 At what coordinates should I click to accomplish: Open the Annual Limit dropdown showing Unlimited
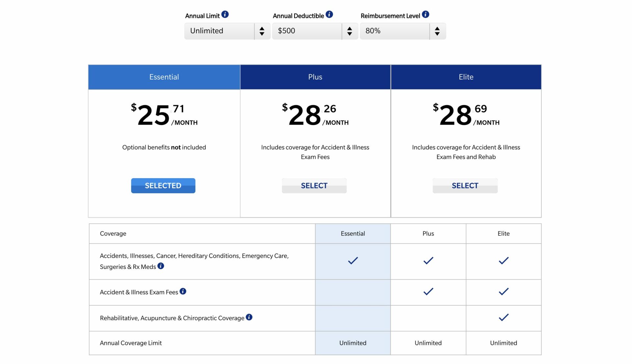[219, 31]
